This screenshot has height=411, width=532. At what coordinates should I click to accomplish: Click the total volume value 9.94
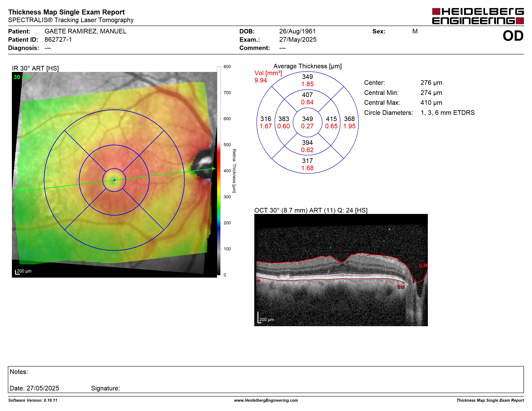click(x=261, y=80)
